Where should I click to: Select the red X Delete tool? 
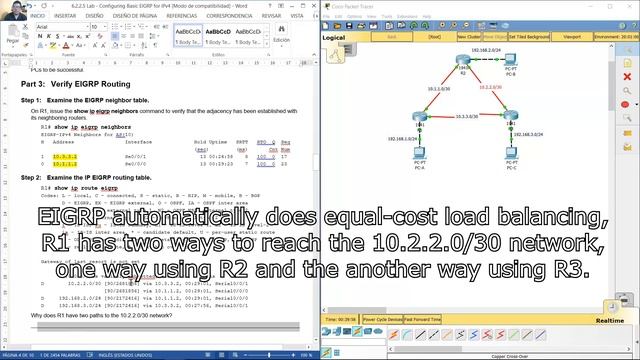coord(627,76)
